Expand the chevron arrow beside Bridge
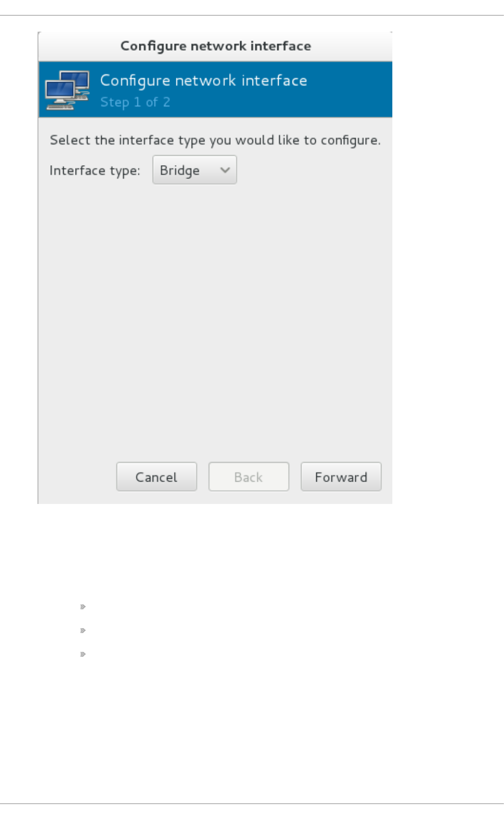 (x=225, y=170)
